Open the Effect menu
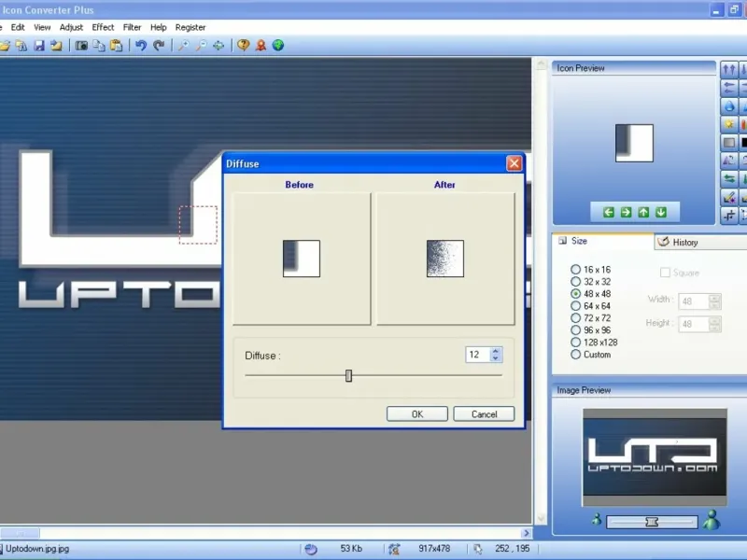 coord(103,28)
